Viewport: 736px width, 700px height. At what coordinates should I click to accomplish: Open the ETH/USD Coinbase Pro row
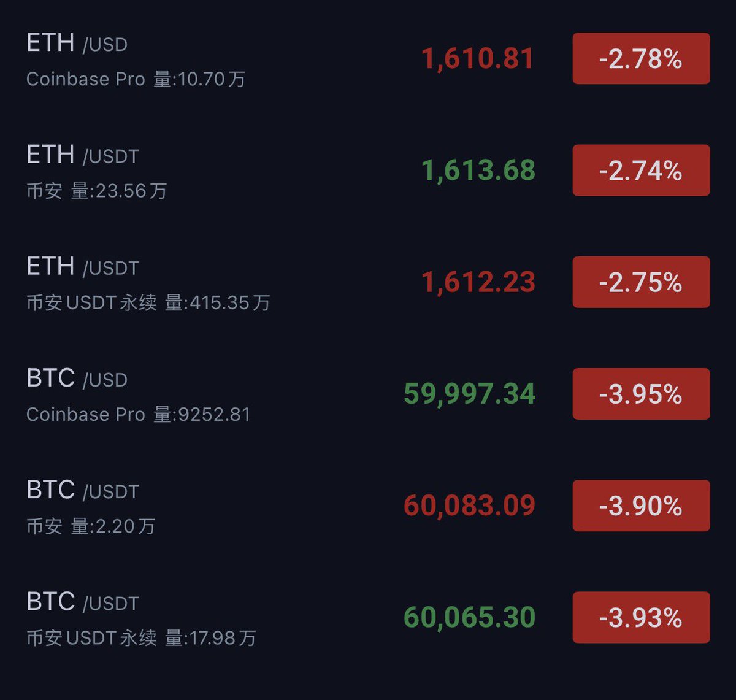pos(368,59)
